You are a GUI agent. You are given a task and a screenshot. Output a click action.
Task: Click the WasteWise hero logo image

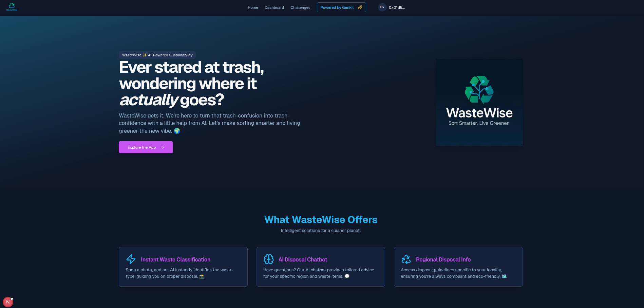(x=479, y=102)
